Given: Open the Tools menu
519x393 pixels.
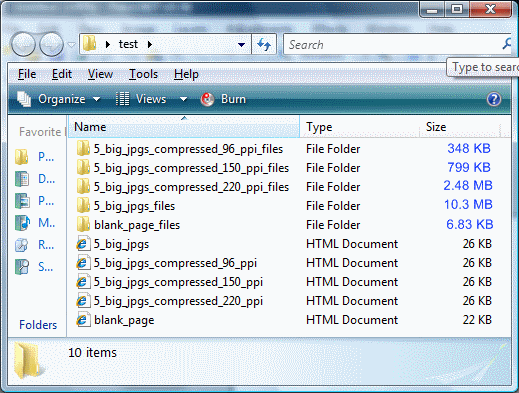Looking at the screenshot, I should 143,74.
